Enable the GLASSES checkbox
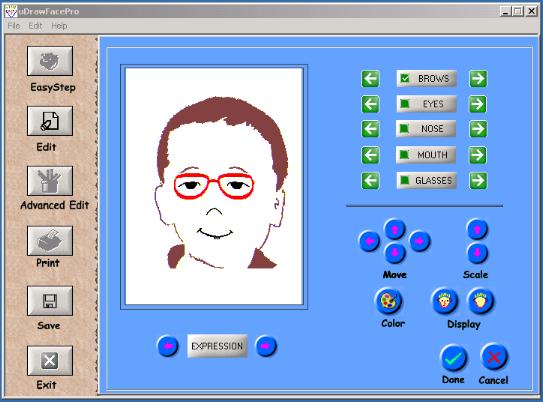This screenshot has height=402, width=543. 404,180
